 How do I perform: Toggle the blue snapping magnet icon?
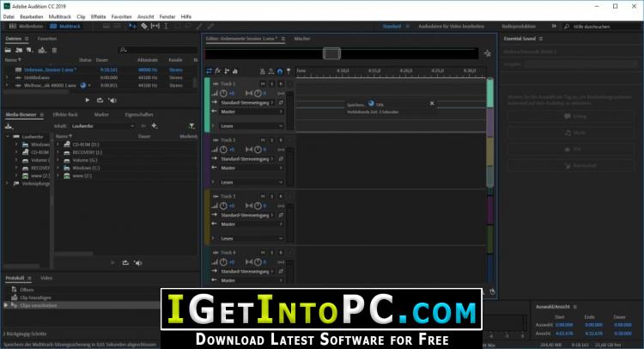tap(280, 71)
